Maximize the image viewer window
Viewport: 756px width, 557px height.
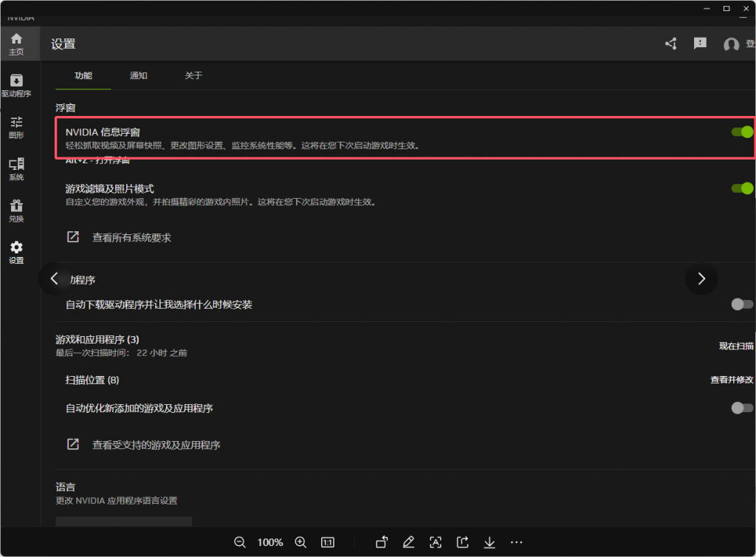click(726, 8)
